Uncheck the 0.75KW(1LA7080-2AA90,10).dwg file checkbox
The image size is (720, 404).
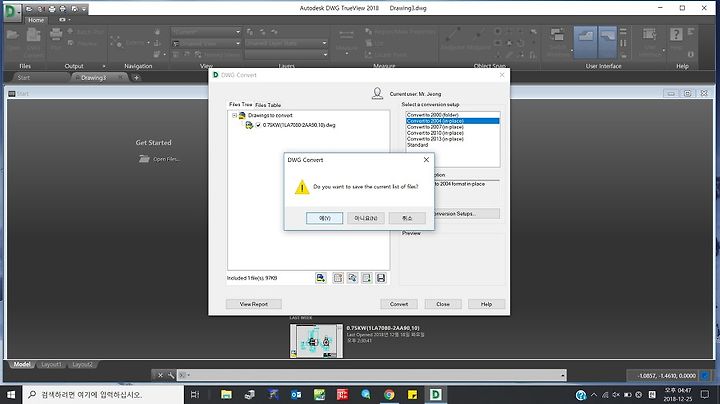coord(258,125)
